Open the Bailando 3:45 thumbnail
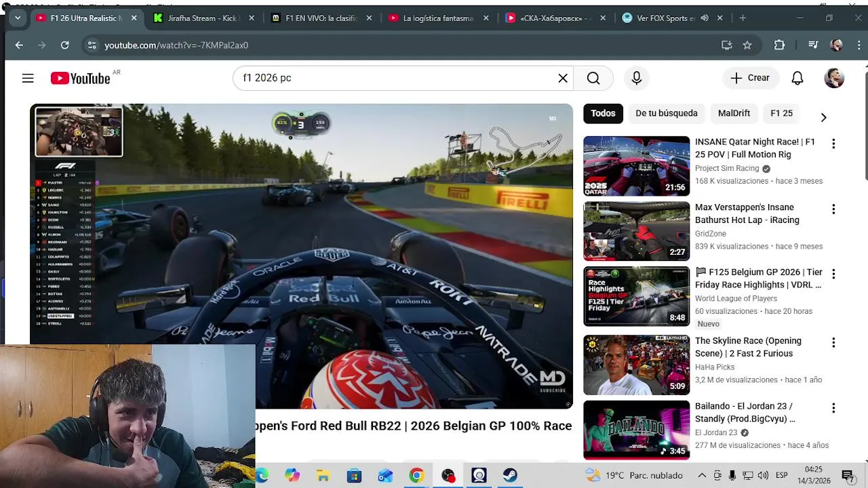 (636, 430)
